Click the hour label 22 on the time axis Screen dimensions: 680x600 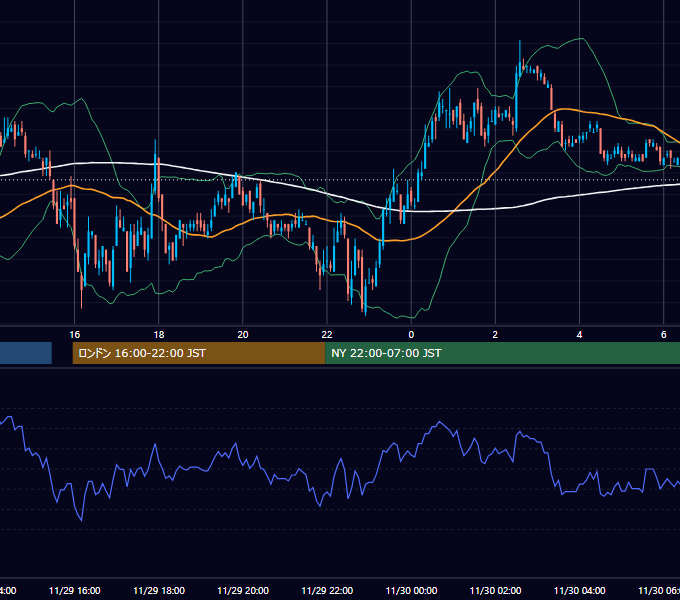[x=327, y=334]
